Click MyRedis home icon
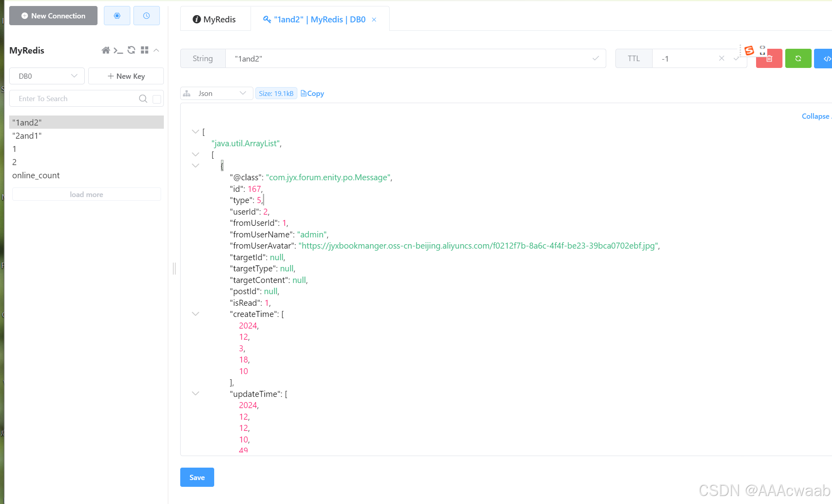Image resolution: width=832 pixels, height=504 pixels. click(x=105, y=50)
